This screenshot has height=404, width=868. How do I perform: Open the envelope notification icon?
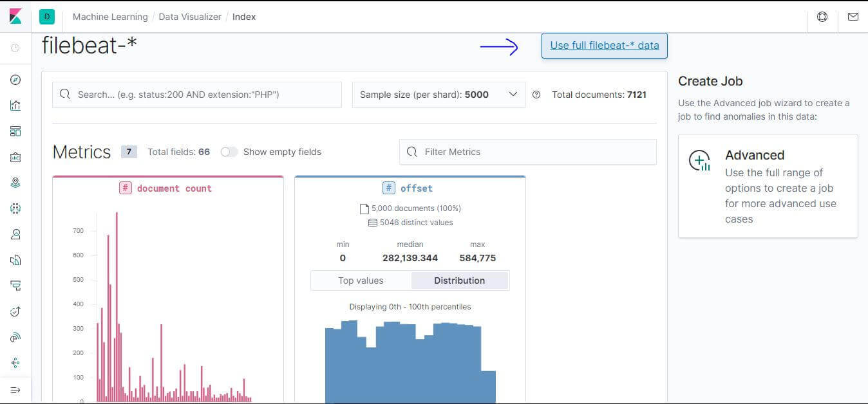click(x=853, y=16)
